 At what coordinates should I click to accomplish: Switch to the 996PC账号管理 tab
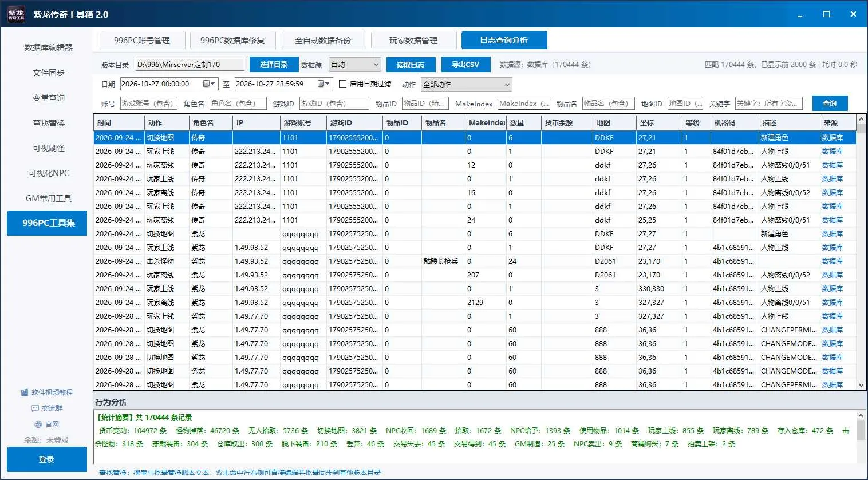click(142, 41)
